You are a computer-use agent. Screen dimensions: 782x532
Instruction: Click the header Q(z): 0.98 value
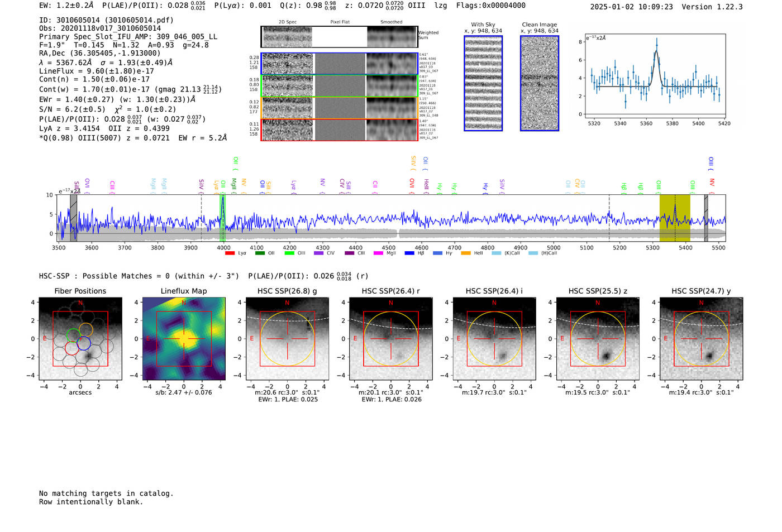(308, 6)
